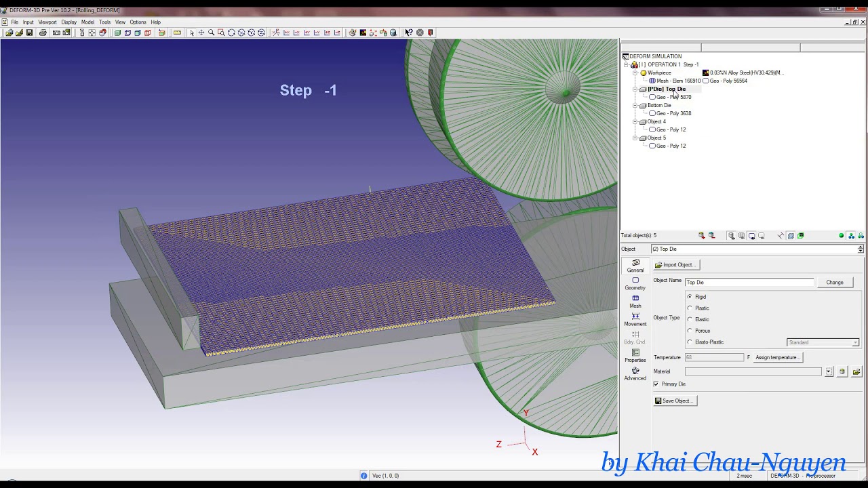Viewport: 868px width, 488px height.
Task: Click the Object Name input field
Action: [x=749, y=282]
